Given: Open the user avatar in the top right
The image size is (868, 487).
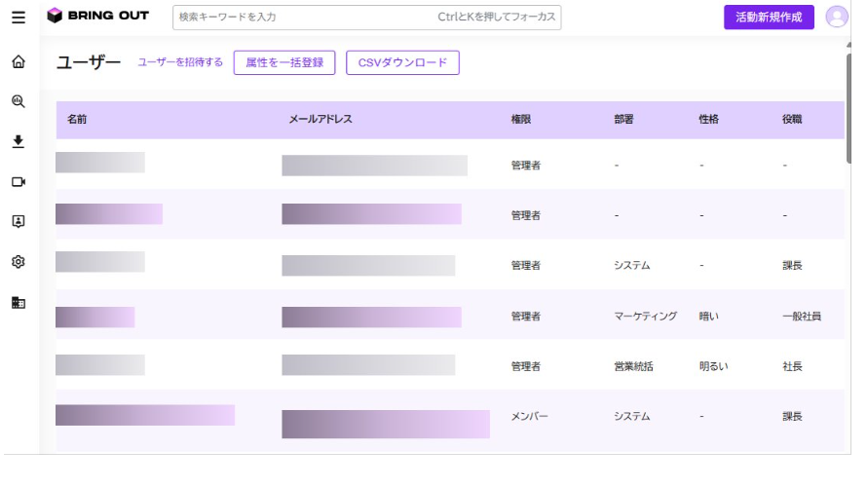Looking at the screenshot, I should pyautogui.click(x=836, y=17).
